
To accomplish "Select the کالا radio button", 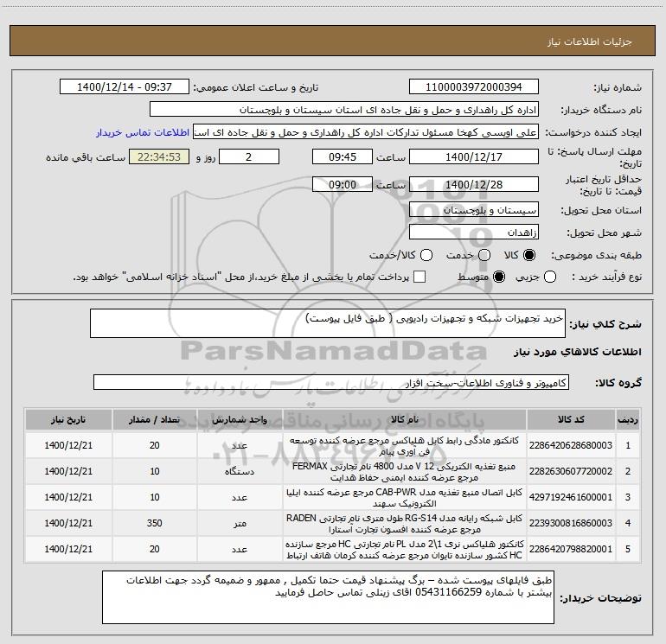I will pyautogui.click(x=529, y=255).
